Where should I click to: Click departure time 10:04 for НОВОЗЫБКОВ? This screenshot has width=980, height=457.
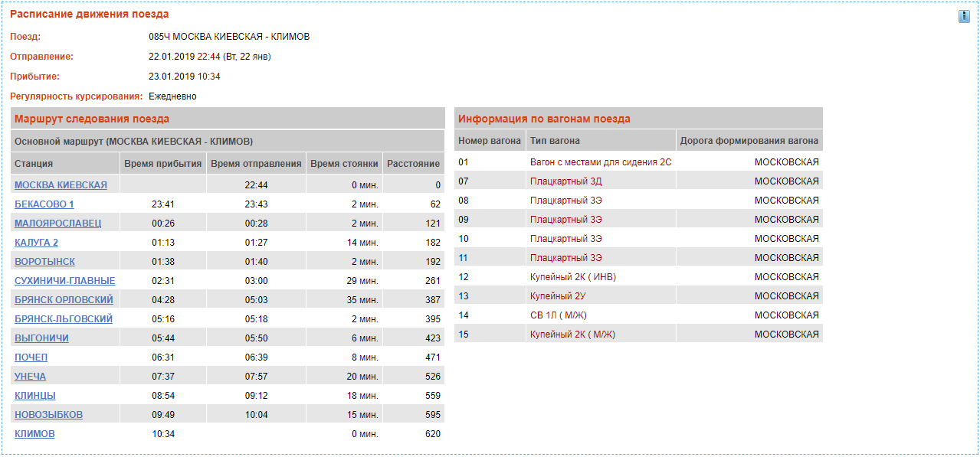256,415
